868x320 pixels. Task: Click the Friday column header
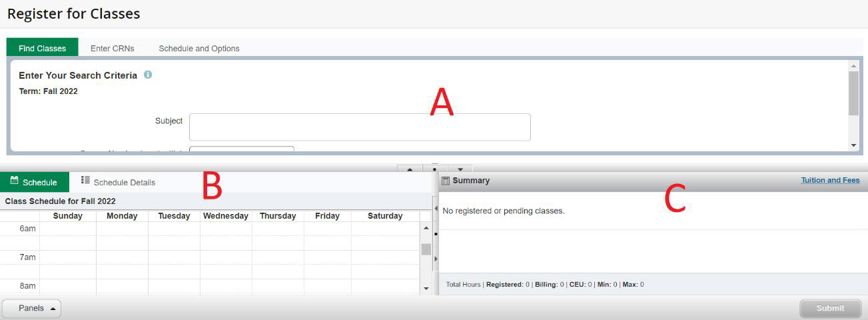327,215
